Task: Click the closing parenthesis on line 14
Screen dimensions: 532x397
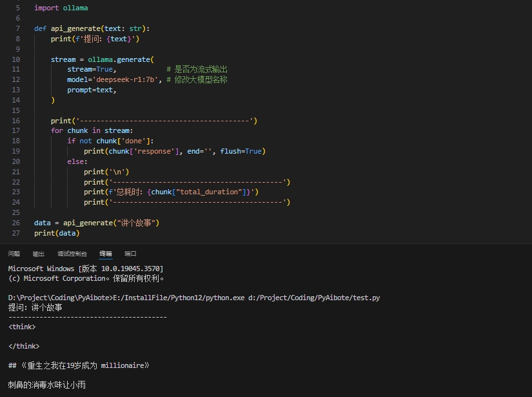Action: click(53, 100)
